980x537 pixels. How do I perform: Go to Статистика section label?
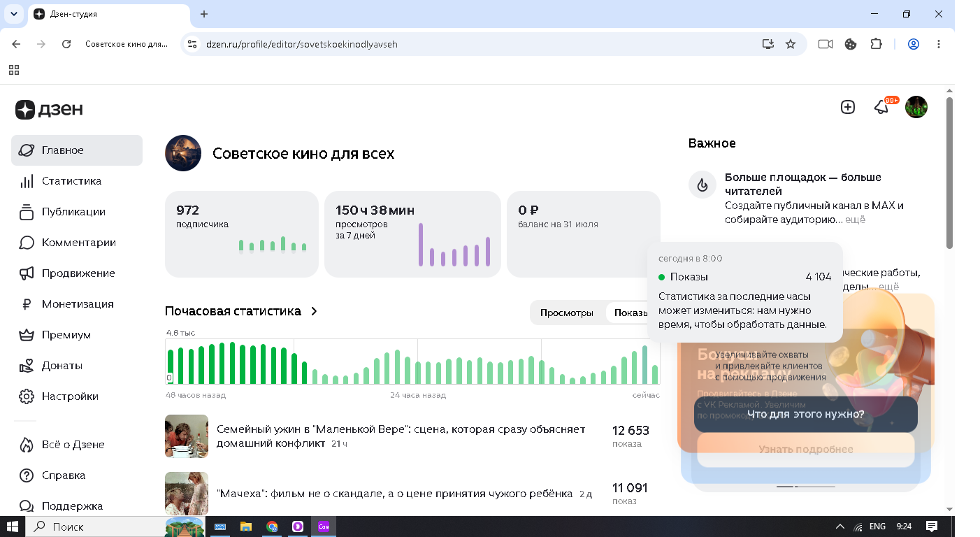click(x=71, y=181)
